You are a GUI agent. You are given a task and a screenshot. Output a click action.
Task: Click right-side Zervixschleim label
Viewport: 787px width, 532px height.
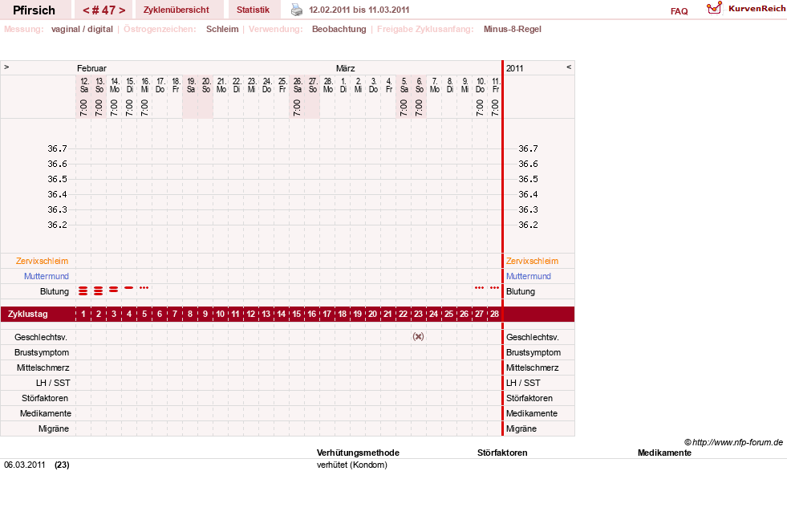pyautogui.click(x=532, y=261)
